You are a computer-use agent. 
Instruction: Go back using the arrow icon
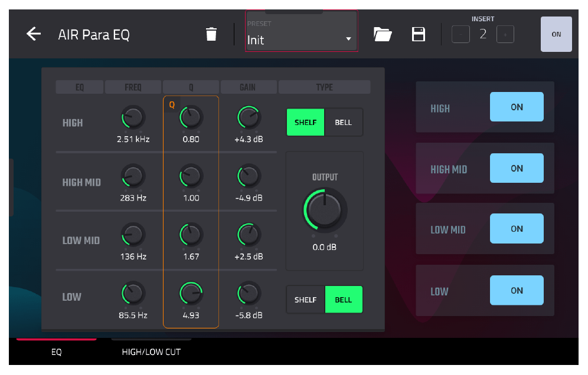[x=34, y=34]
